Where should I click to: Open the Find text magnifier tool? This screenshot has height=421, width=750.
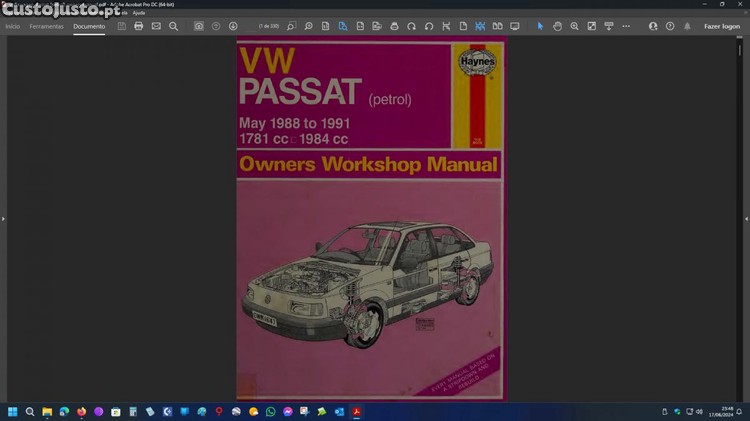point(173,26)
